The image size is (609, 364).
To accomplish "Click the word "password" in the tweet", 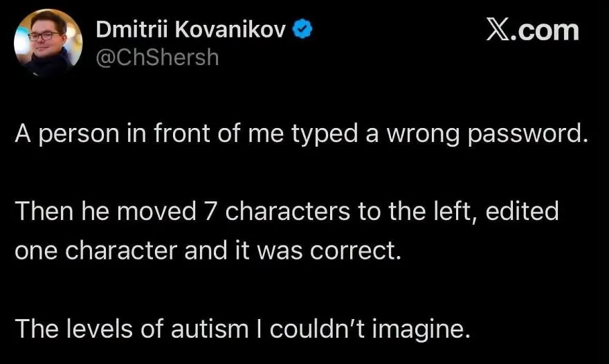I will 527,134.
